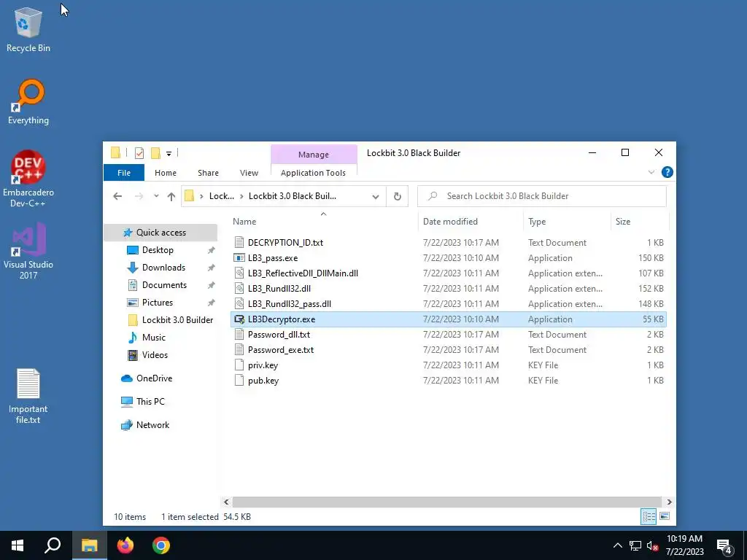Refresh the current folder view
Screen dimensions: 747x560
tap(398, 196)
